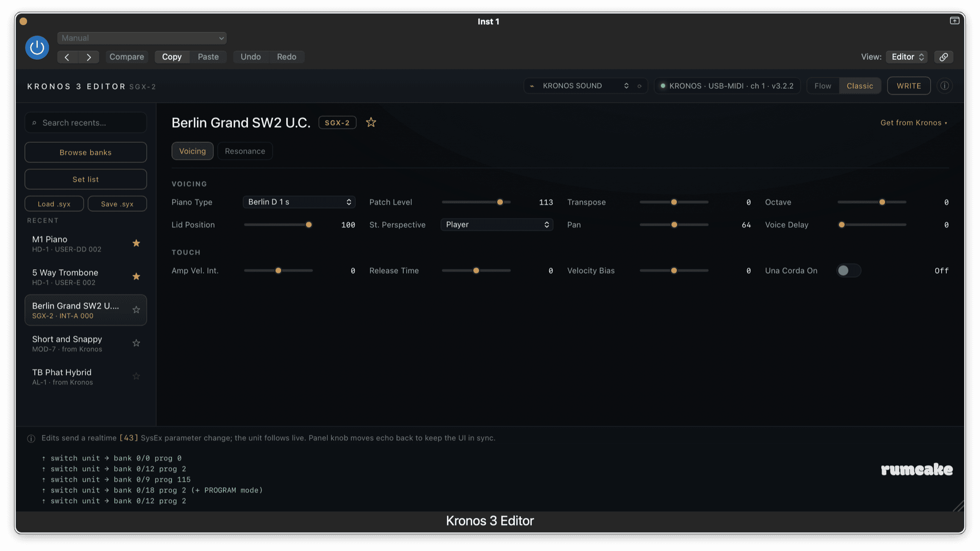Star Berlin Grand SW2 in recent list

[x=136, y=310]
